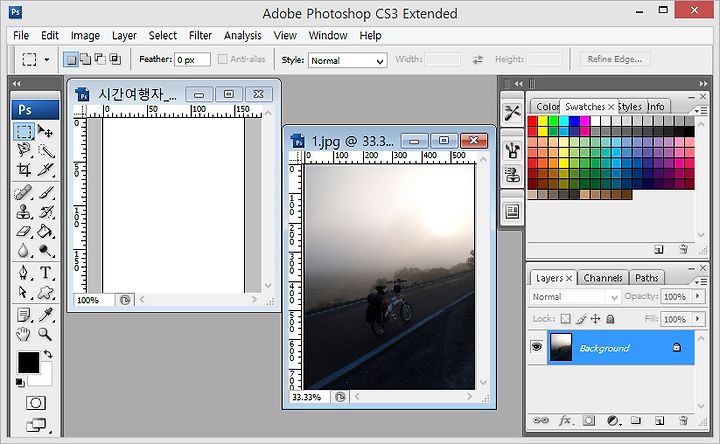
Task: Select the Crop tool
Action: [24, 169]
